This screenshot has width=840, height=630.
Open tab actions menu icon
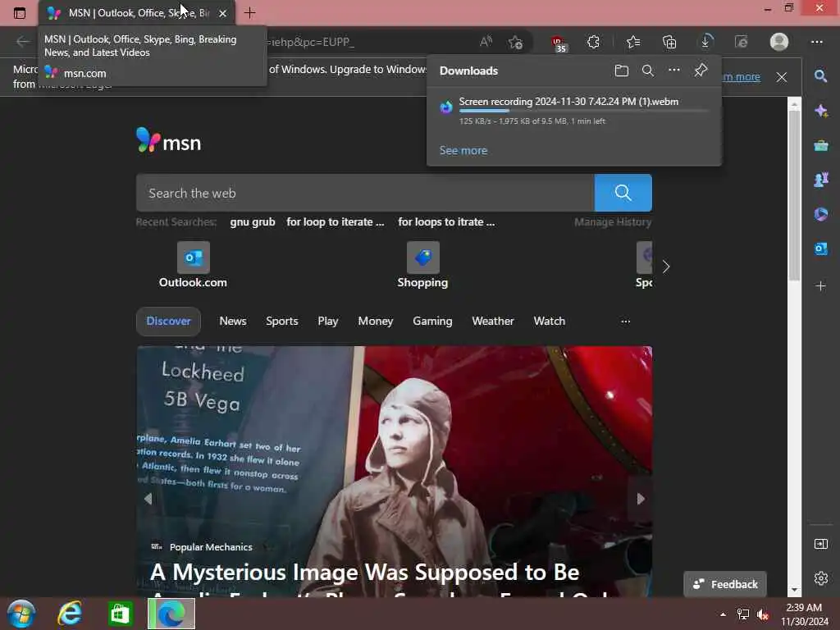point(20,13)
